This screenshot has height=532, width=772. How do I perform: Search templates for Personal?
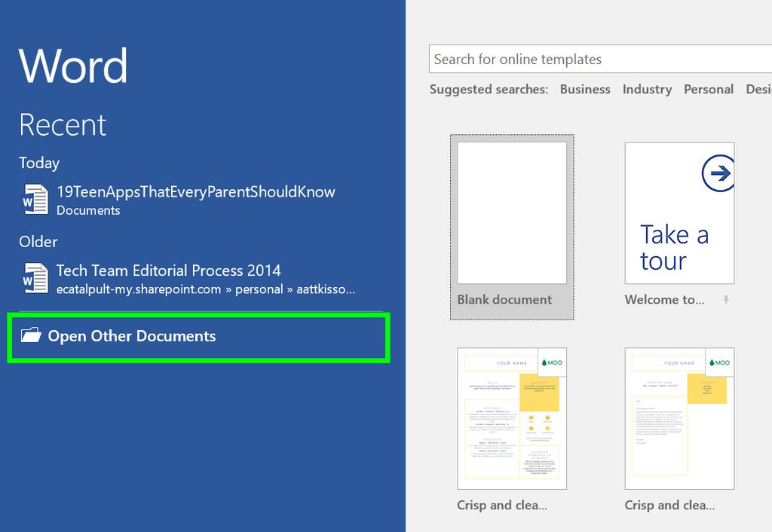(x=708, y=89)
